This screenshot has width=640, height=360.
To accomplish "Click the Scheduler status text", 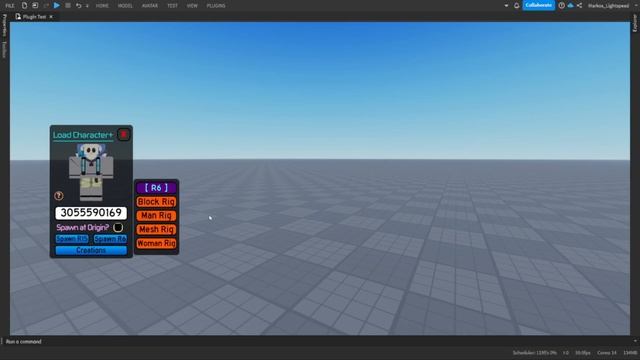I will pyautogui.click(x=535, y=353).
